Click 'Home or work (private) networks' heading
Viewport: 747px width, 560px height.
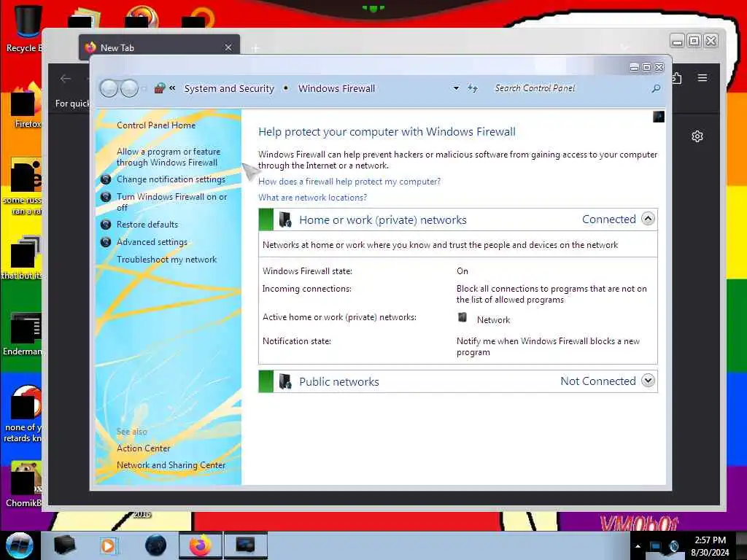coord(382,220)
